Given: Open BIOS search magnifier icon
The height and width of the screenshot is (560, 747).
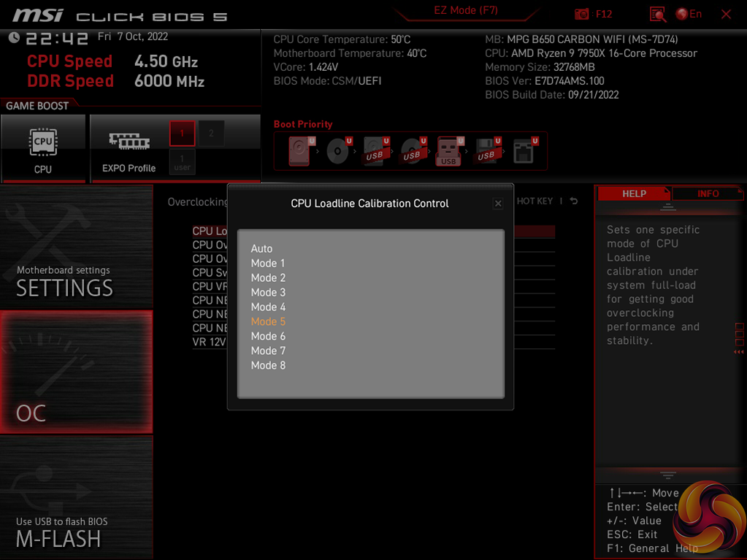Looking at the screenshot, I should (x=657, y=15).
